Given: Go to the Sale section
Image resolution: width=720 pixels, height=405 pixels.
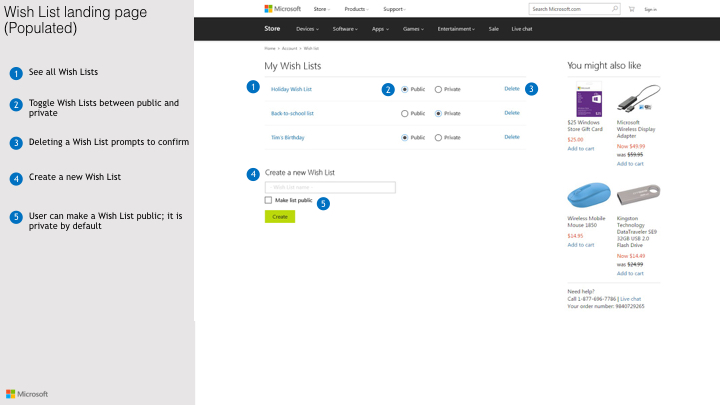Looking at the screenshot, I should (x=494, y=29).
